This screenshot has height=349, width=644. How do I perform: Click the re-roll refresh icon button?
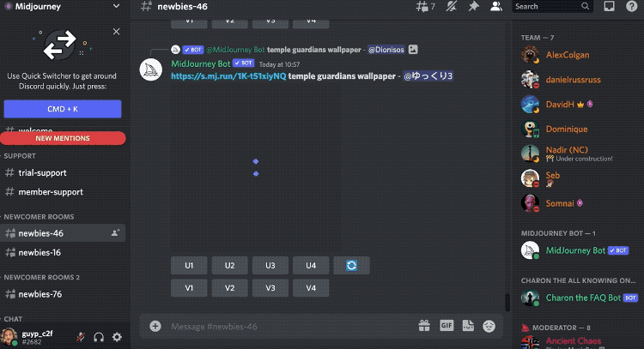click(x=351, y=265)
